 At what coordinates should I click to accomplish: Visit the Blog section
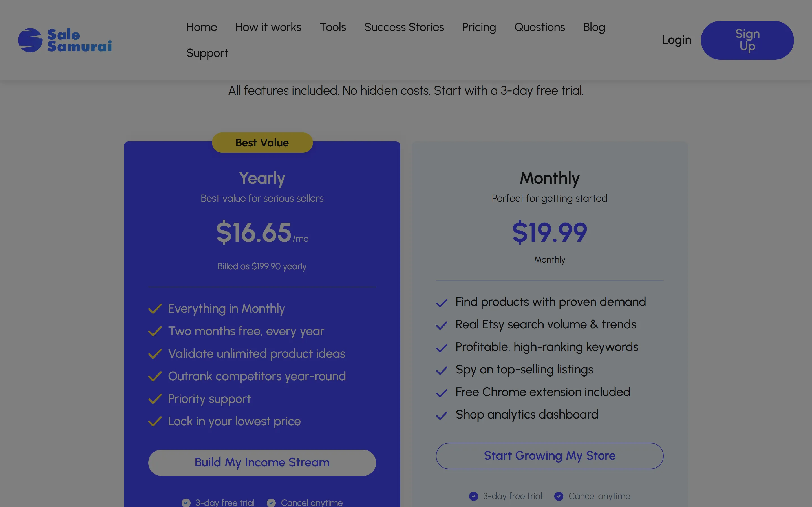click(594, 27)
